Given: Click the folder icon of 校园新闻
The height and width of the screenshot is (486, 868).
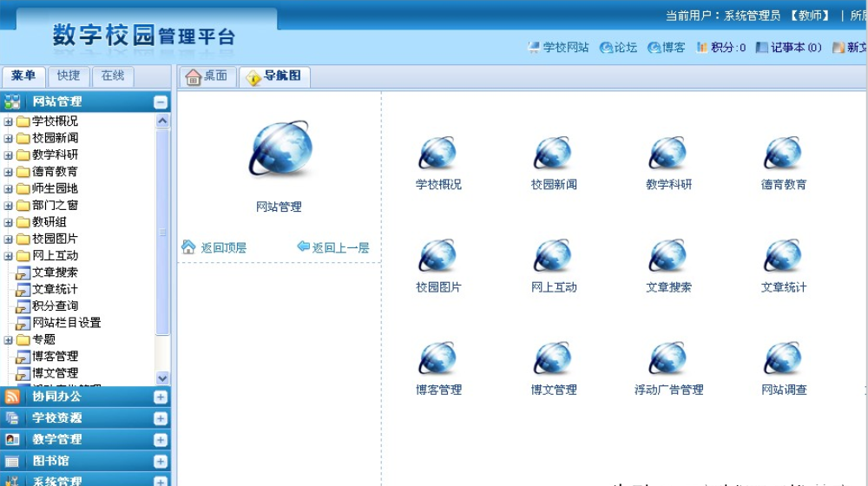Looking at the screenshot, I should [x=23, y=138].
